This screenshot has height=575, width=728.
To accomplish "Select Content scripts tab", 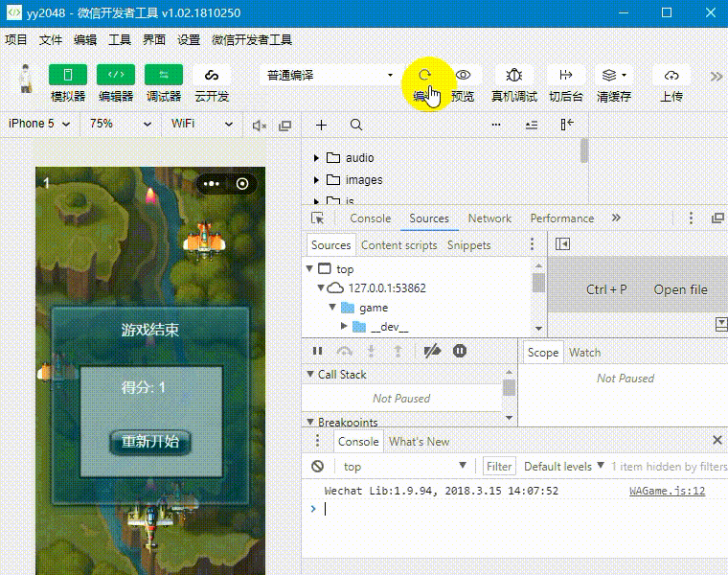I will coord(398,244).
